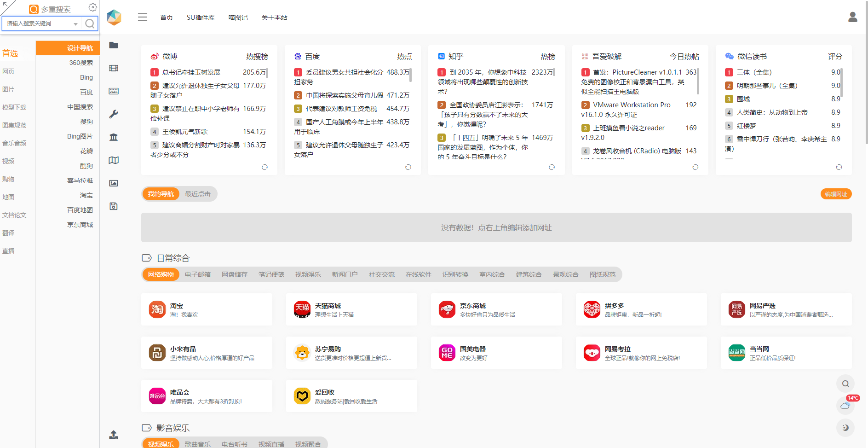Refresh the 知乎 hot list card
Screen dimensions: 868x448
[x=552, y=167]
